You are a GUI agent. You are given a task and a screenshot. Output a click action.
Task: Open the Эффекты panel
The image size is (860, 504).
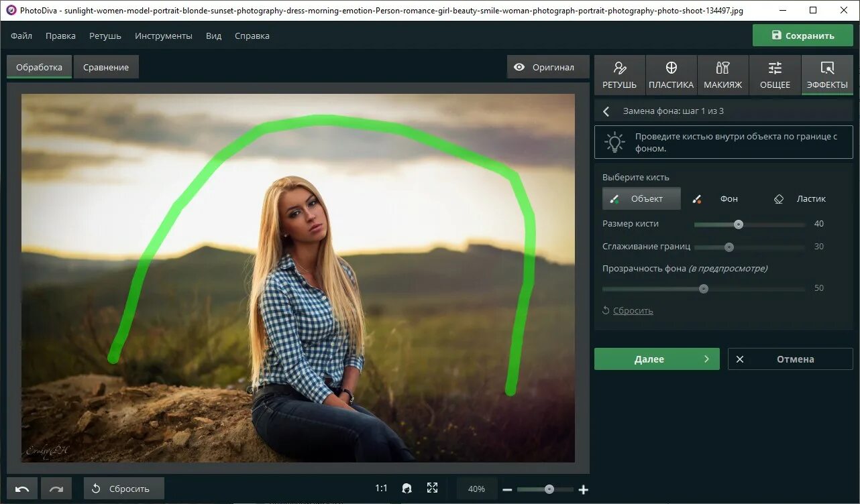pos(827,74)
